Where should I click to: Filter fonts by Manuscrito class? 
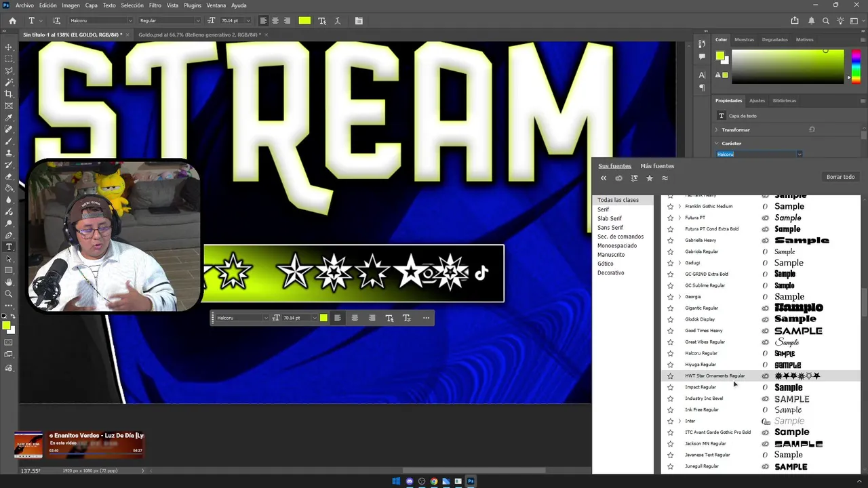pyautogui.click(x=611, y=255)
